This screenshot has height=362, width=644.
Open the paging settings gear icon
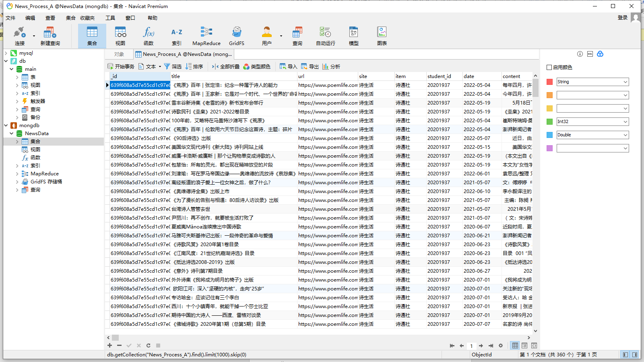click(501, 346)
